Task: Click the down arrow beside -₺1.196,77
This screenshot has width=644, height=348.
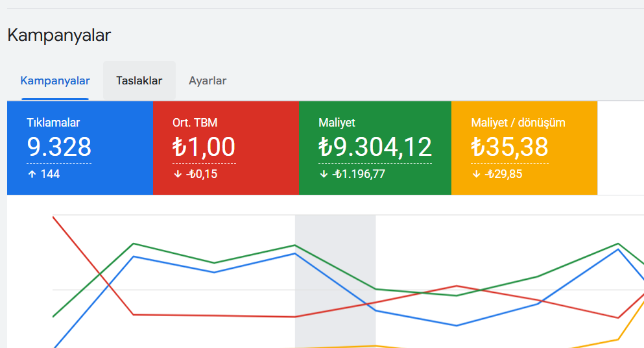Action: point(324,174)
